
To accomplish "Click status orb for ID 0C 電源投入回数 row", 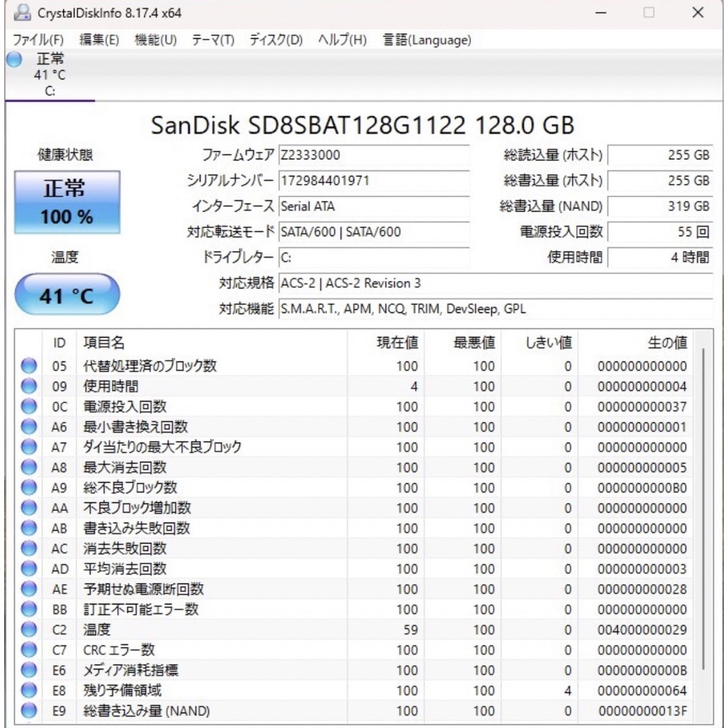I will (x=29, y=406).
